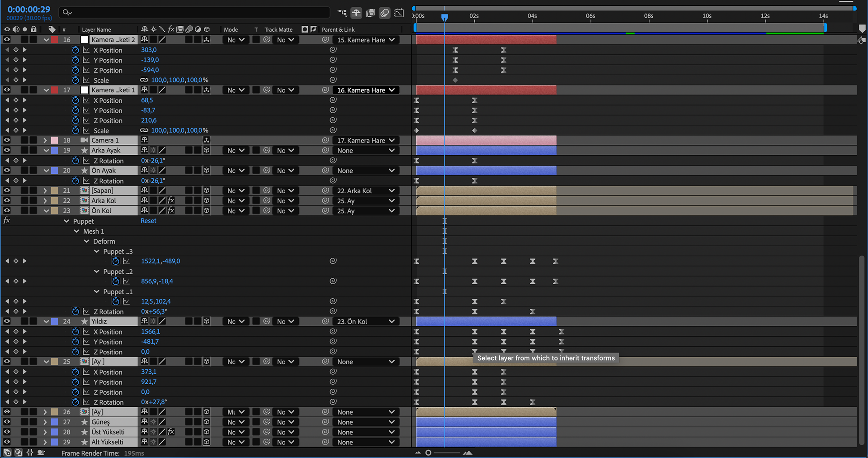The image size is (868, 458).
Task: Click the Lock column icon
Action: coord(33,29)
